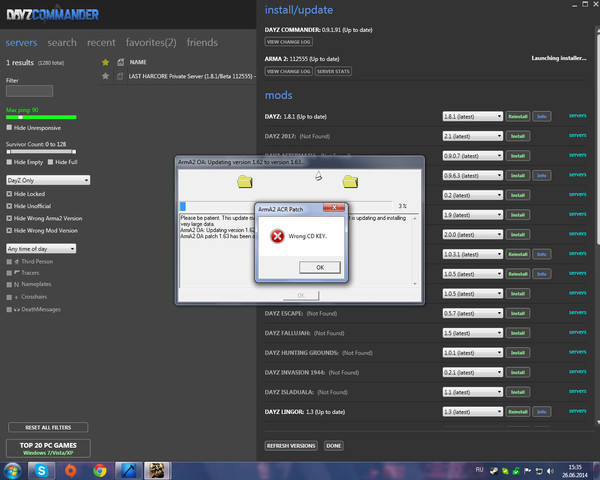Open Google Chrome from the taskbar
Screen dimensions: 600x480
pos(99,470)
